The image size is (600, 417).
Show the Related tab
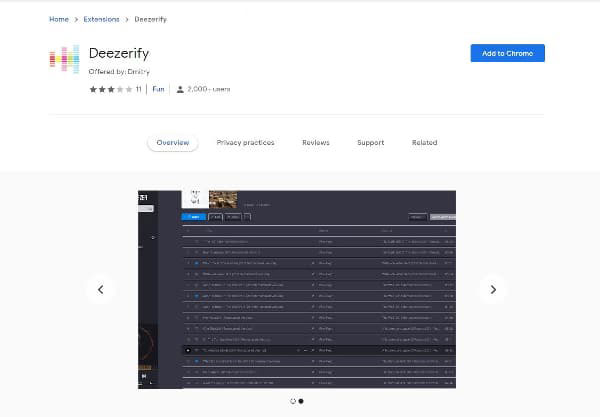click(x=424, y=142)
